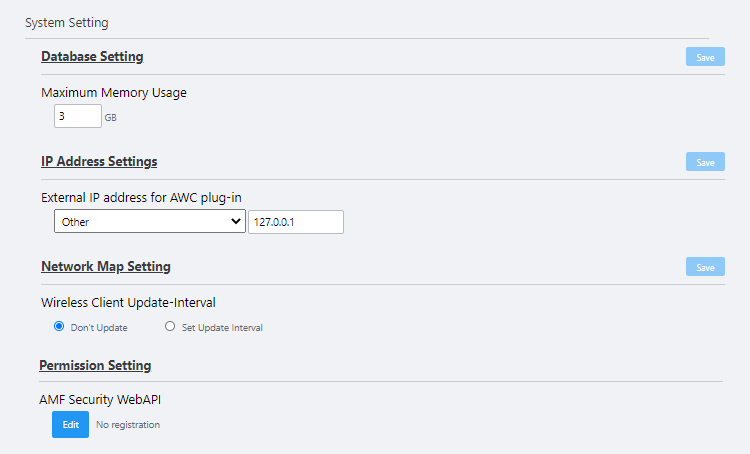Screen dimensions: 750x454
Task: Click the AMF Security WebAPI label
Action: coord(101,400)
